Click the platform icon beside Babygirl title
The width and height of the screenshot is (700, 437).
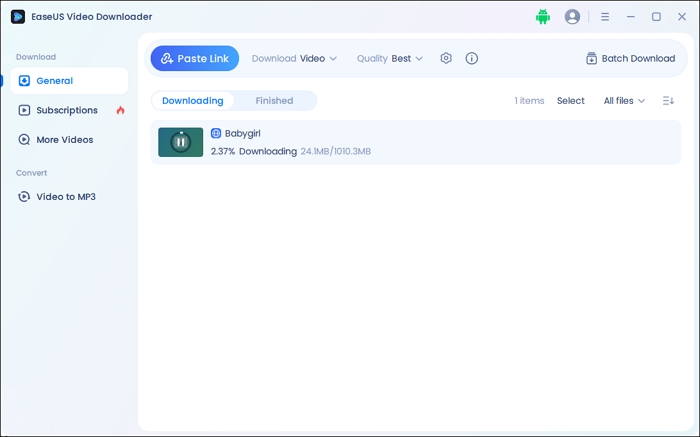click(x=216, y=133)
